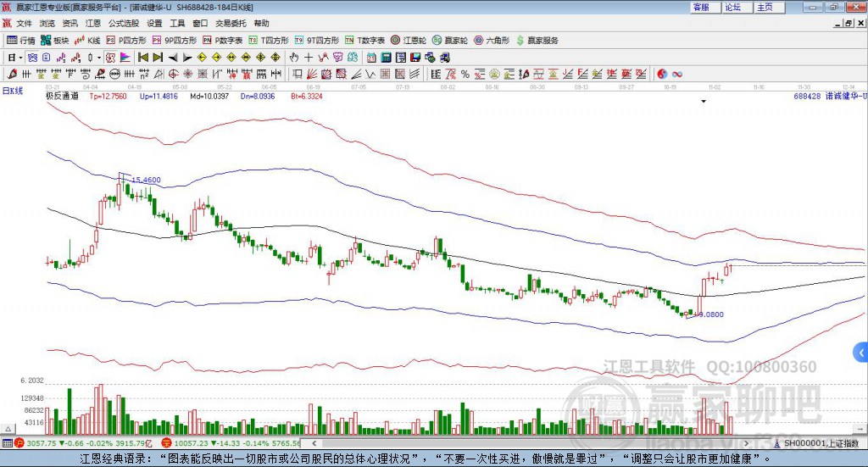This screenshot has width=868, height=467.
Task: Click the Bt=6.3324 value
Action: [307, 97]
